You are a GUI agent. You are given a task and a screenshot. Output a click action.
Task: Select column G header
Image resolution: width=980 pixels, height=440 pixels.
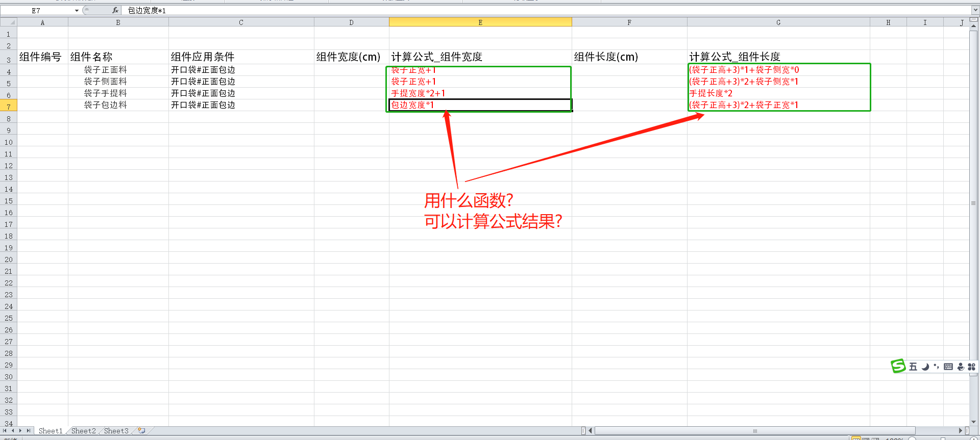(x=778, y=22)
